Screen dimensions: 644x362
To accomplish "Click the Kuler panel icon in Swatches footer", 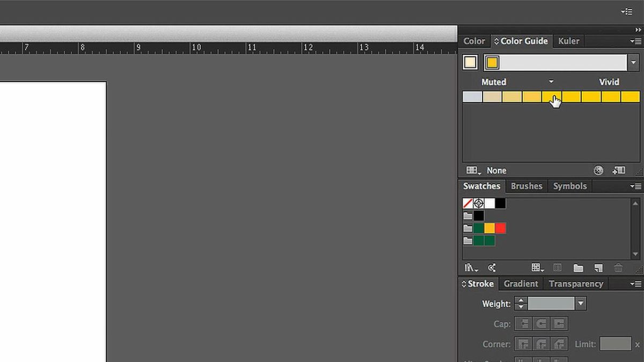I will [492, 268].
